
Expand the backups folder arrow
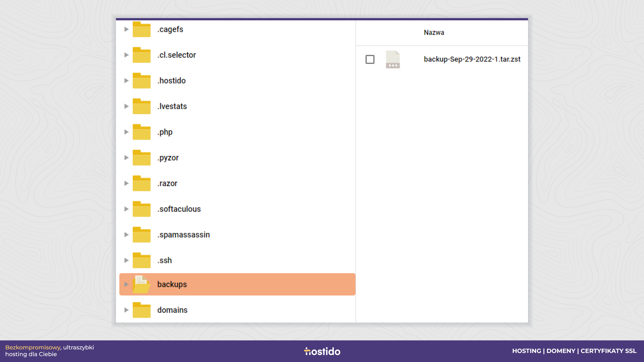point(126,284)
